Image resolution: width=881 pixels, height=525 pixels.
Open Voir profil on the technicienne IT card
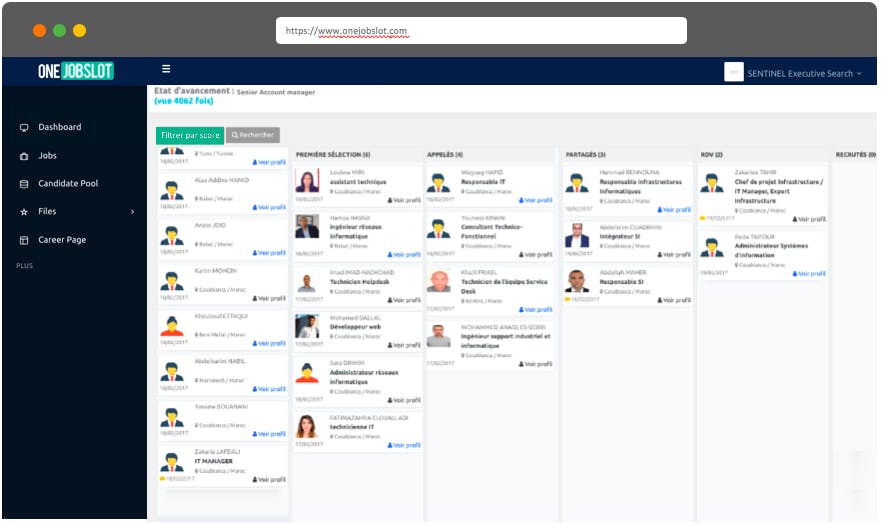tap(404, 445)
